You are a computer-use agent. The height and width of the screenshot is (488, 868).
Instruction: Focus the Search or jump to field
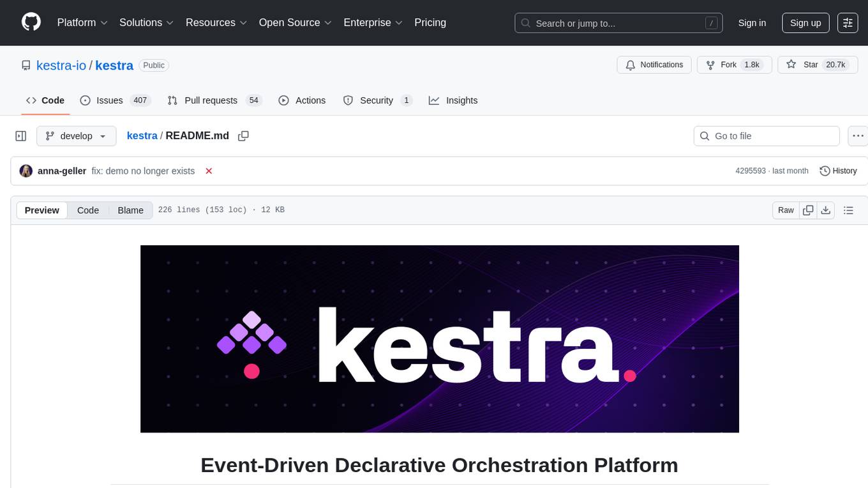click(x=620, y=23)
